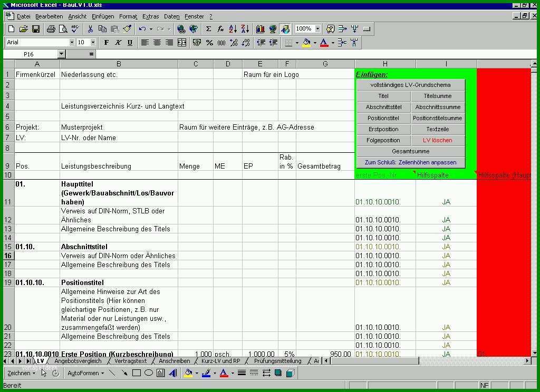Activate the format painter brush
540x392 pixels.
tap(127, 29)
